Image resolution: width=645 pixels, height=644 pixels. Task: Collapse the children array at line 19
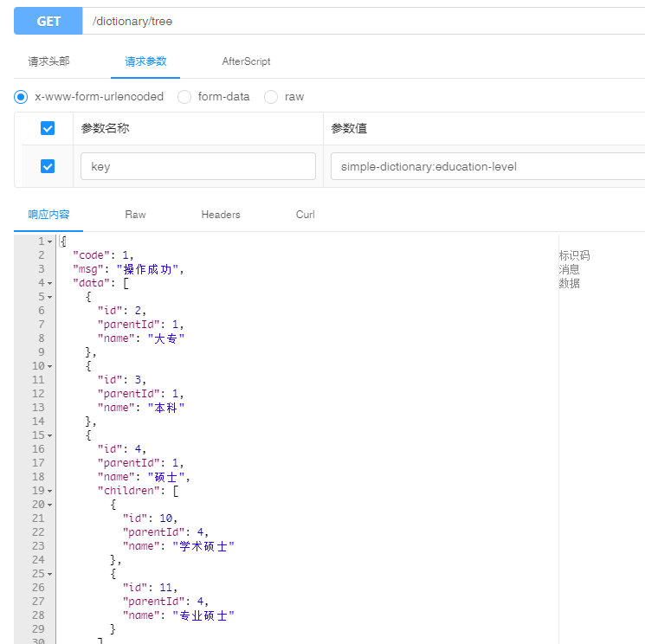pyautogui.click(x=49, y=491)
